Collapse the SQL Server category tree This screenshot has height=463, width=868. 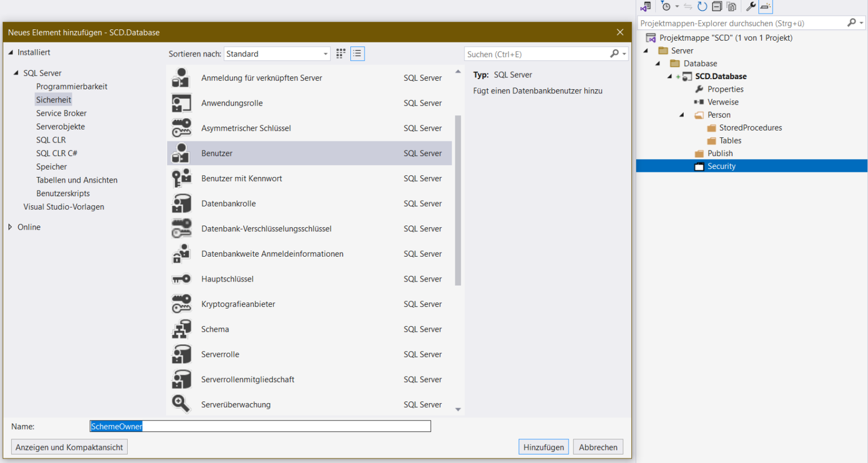15,72
